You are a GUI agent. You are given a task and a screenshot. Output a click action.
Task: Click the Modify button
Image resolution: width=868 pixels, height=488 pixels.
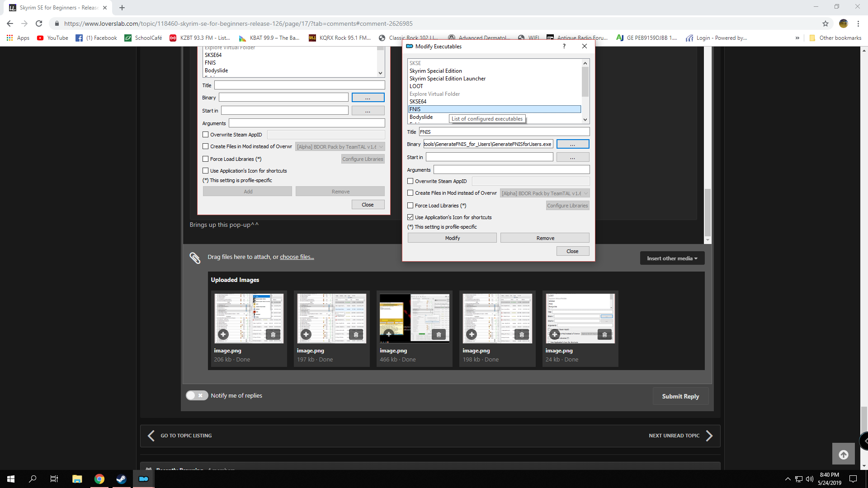pos(452,238)
